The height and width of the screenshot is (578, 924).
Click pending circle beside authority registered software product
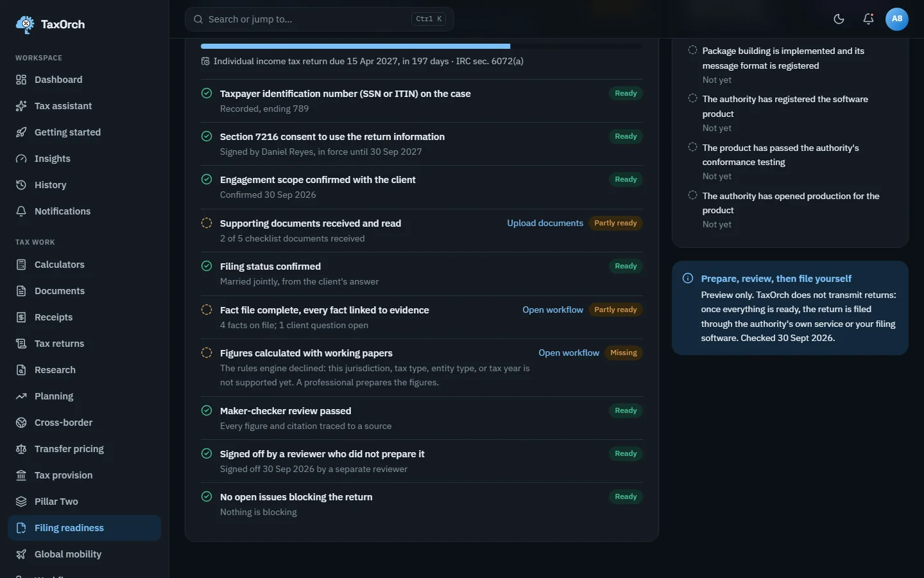coord(692,98)
